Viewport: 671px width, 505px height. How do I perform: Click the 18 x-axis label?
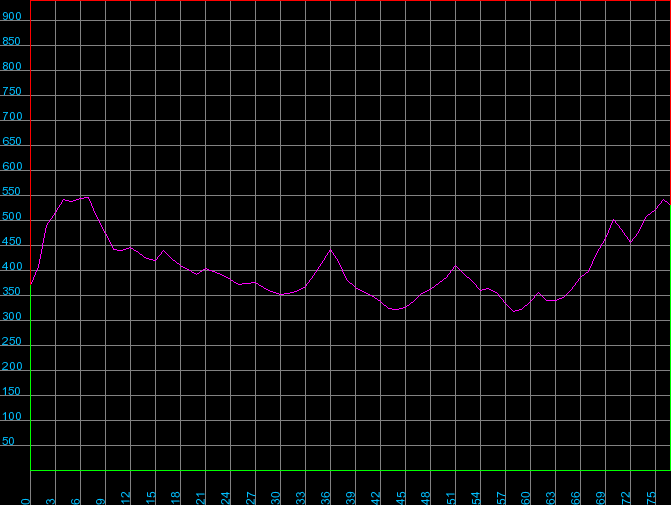pyautogui.click(x=175, y=498)
